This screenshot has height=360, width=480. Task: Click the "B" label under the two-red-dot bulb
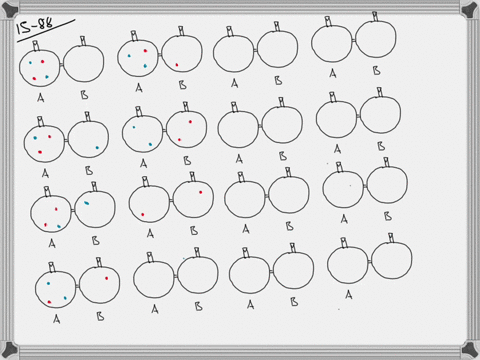(x=187, y=161)
